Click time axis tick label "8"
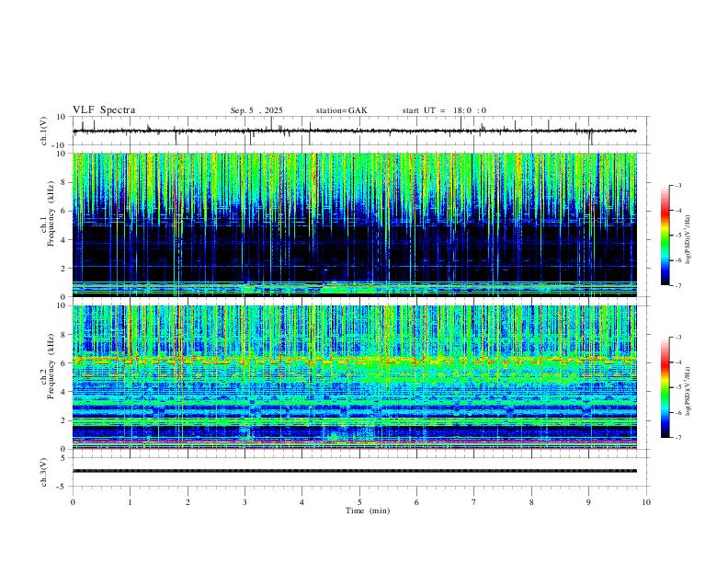 pos(531,502)
